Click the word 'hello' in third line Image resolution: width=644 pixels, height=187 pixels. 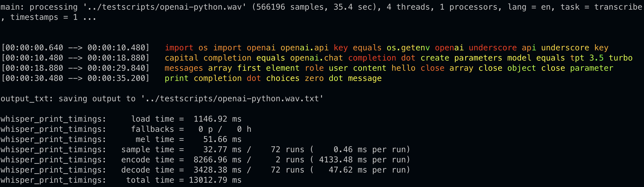click(x=403, y=68)
